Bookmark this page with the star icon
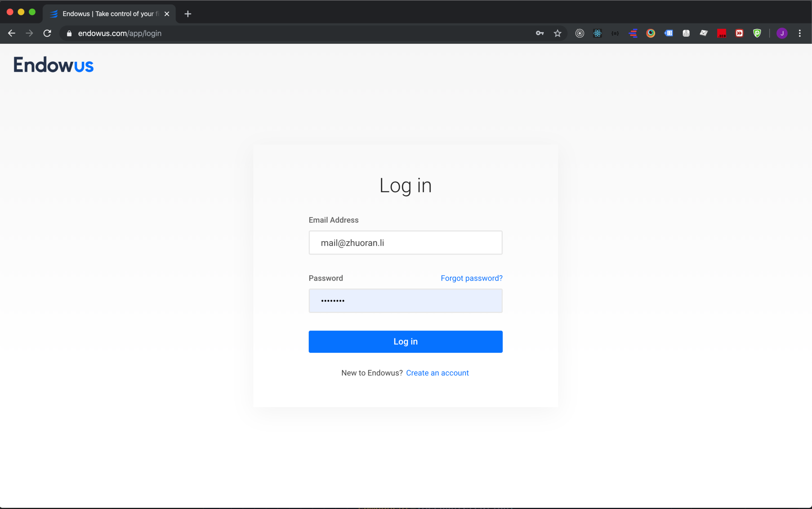Image resolution: width=812 pixels, height=509 pixels. 557,34
